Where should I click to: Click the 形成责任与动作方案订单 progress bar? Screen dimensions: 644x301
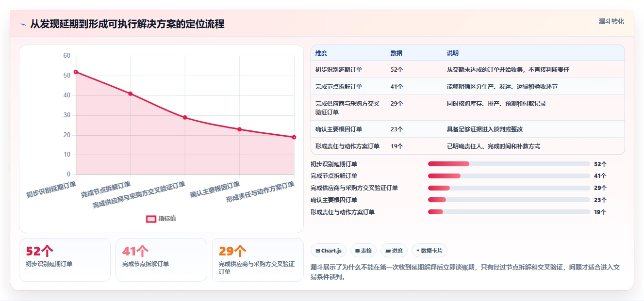click(509, 212)
